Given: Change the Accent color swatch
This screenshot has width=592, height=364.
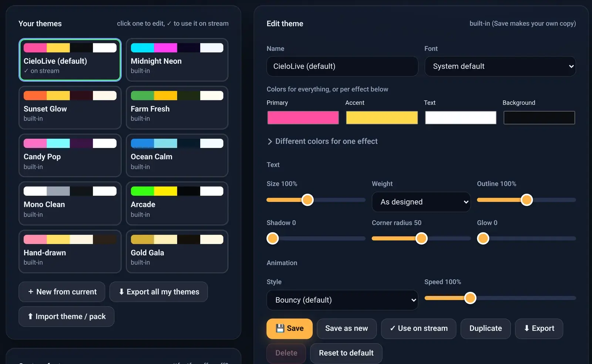Looking at the screenshot, I should click(x=382, y=118).
